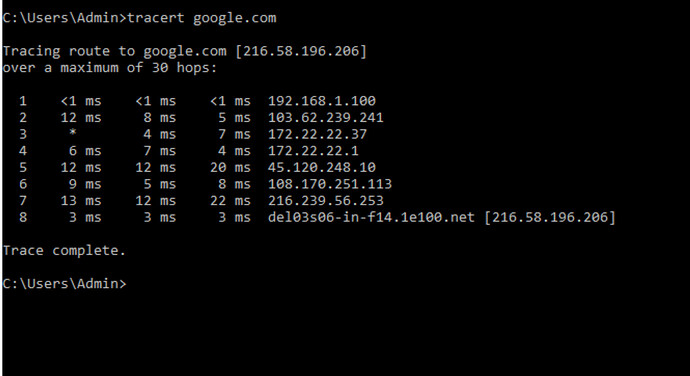Click the asterisk timeout in hop 3
This screenshot has height=376, width=690.
tap(73, 133)
